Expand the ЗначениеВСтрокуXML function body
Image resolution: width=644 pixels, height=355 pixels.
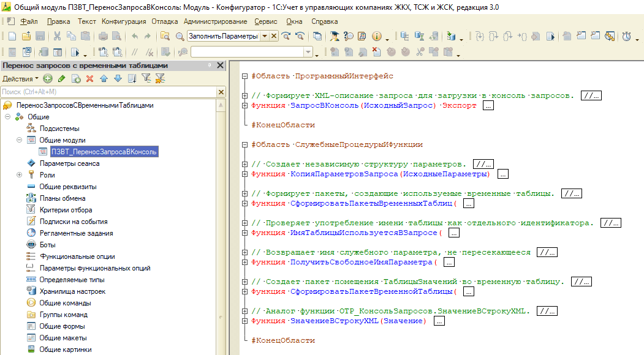pyautogui.click(x=244, y=321)
